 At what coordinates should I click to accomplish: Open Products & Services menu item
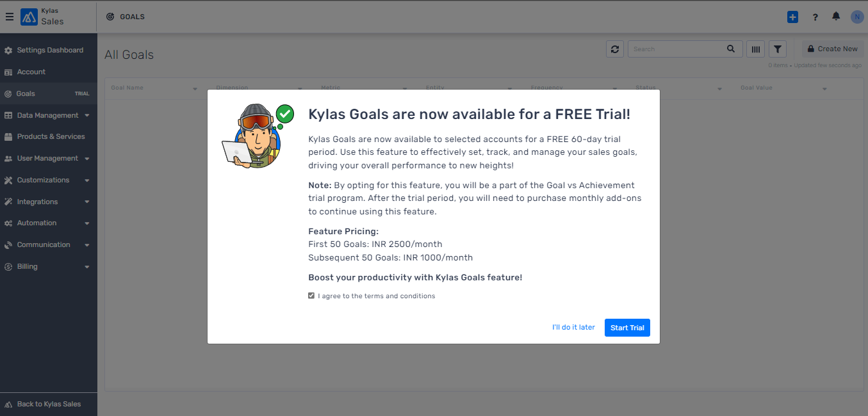(x=49, y=136)
